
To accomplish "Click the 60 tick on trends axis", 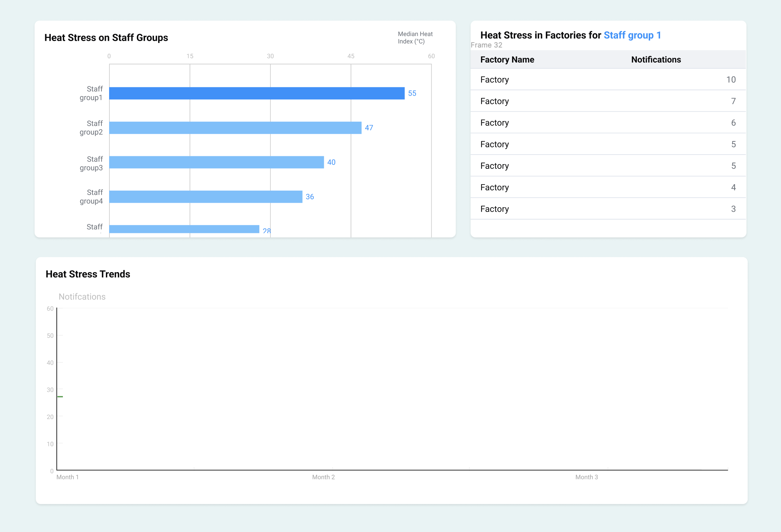I will point(50,308).
